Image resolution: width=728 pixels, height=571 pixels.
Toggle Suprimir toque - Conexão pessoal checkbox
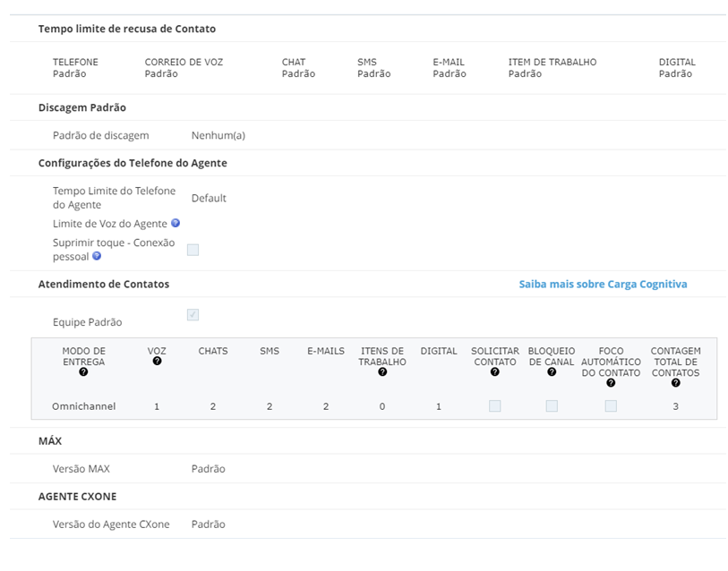pos(193,250)
